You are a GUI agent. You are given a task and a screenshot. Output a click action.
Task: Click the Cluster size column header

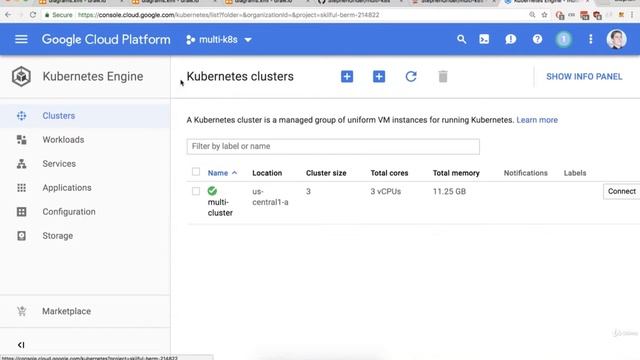326,173
